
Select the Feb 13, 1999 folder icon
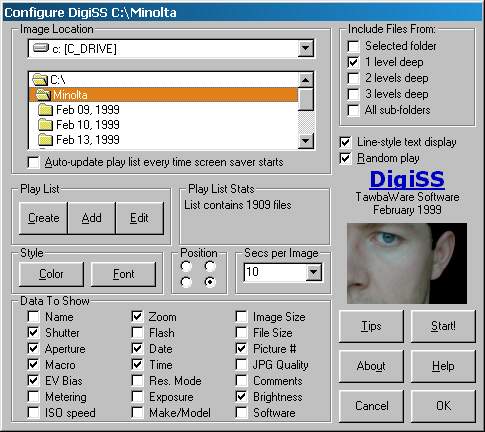click(x=45, y=140)
